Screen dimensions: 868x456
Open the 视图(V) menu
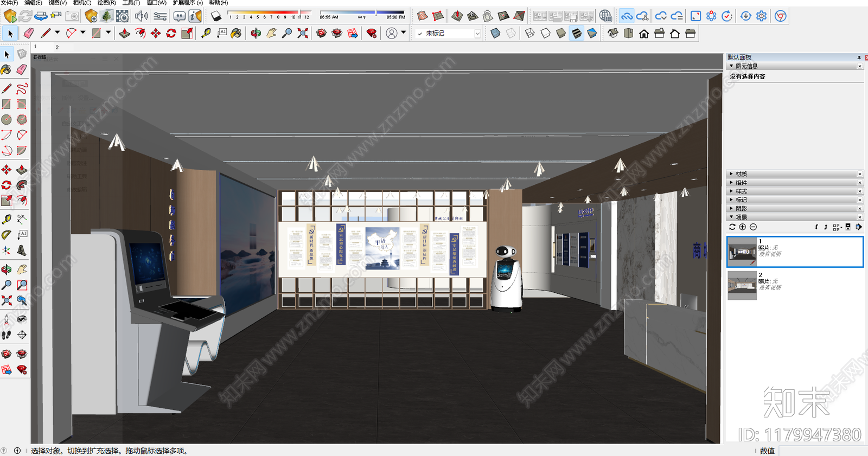click(58, 3)
